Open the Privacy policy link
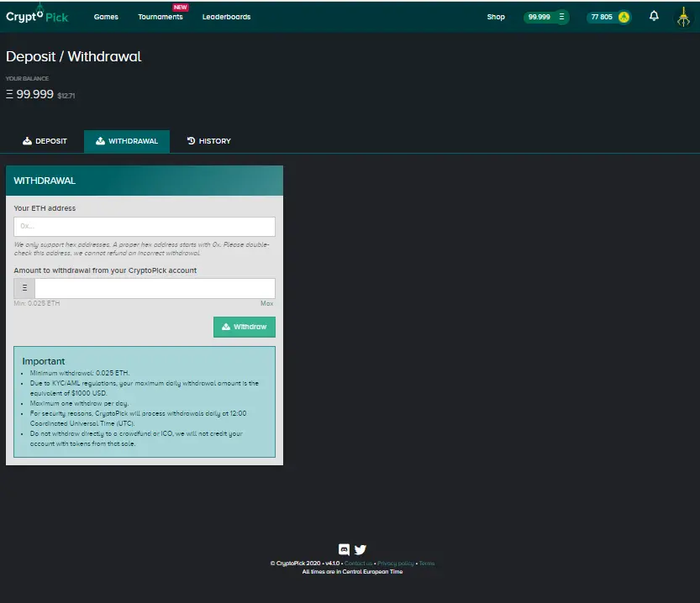Screen dimensions: 700x603 coord(396,564)
